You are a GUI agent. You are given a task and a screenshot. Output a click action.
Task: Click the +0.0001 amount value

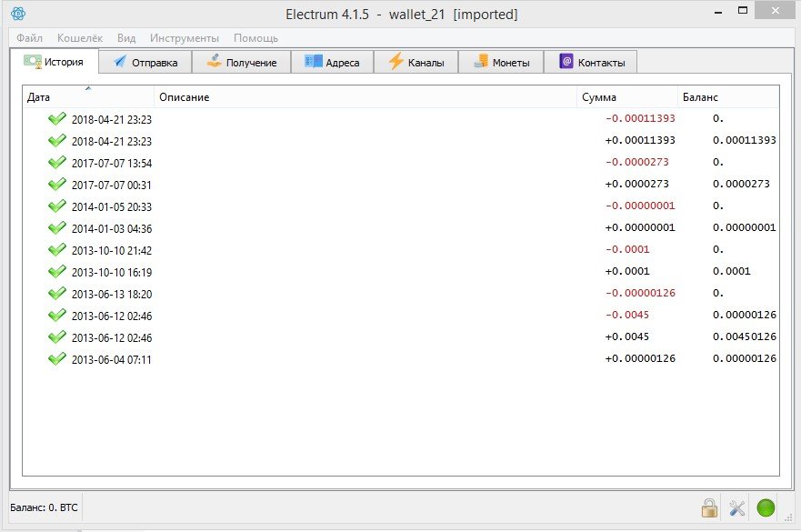click(627, 271)
